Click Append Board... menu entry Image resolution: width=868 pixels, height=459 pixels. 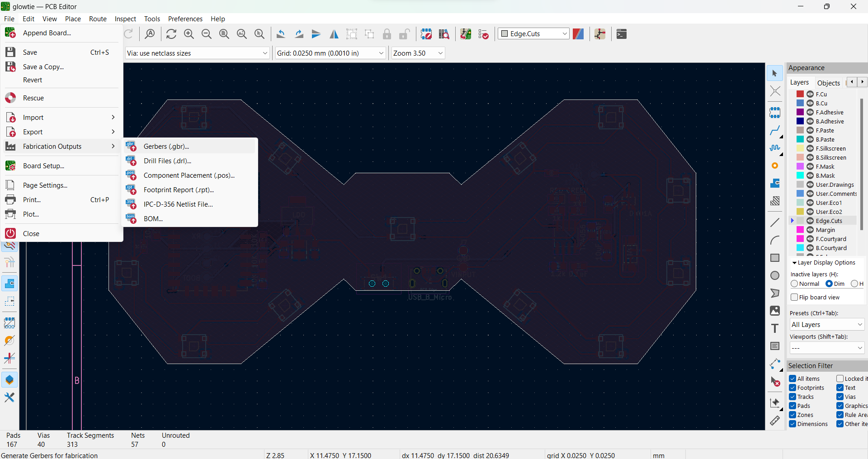61,33
